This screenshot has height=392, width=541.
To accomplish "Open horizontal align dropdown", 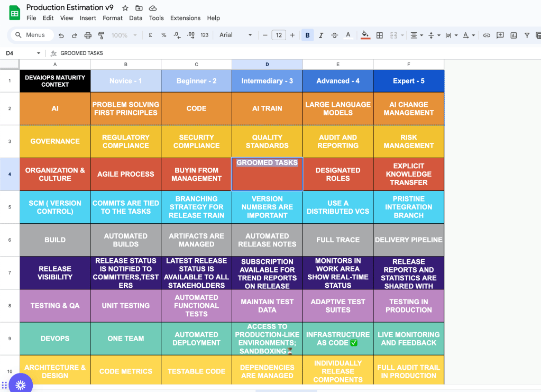I will pyautogui.click(x=417, y=35).
